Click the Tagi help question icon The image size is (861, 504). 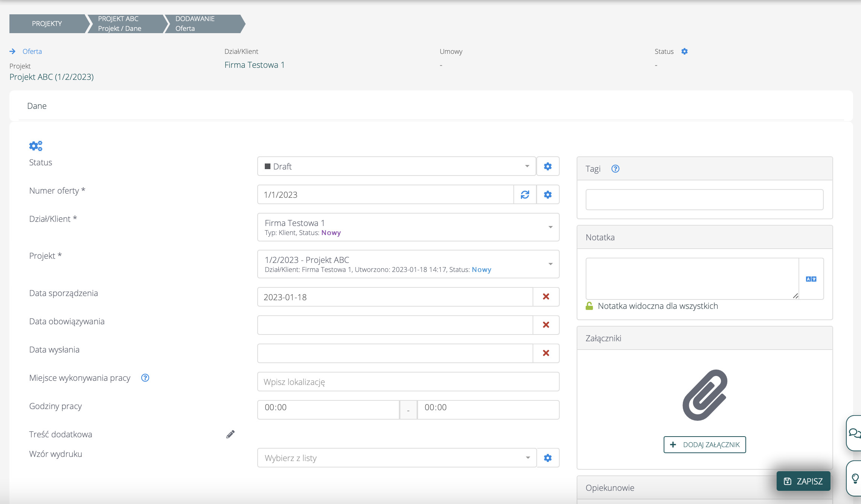pyautogui.click(x=615, y=169)
